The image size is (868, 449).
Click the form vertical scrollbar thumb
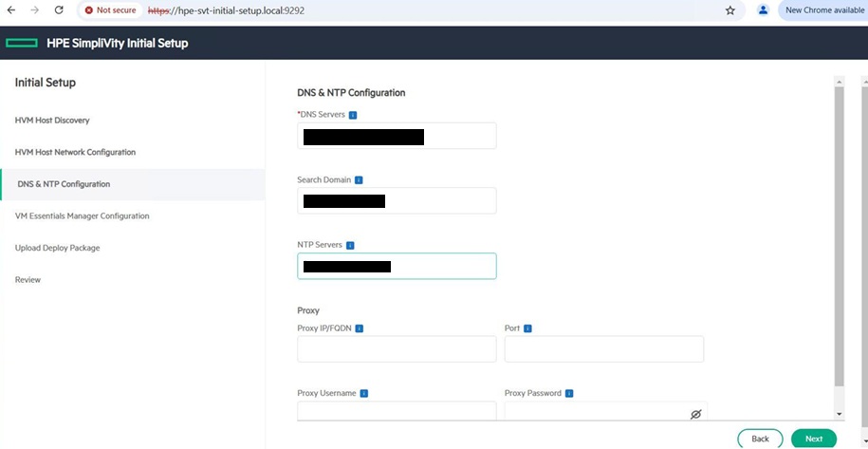(x=840, y=236)
